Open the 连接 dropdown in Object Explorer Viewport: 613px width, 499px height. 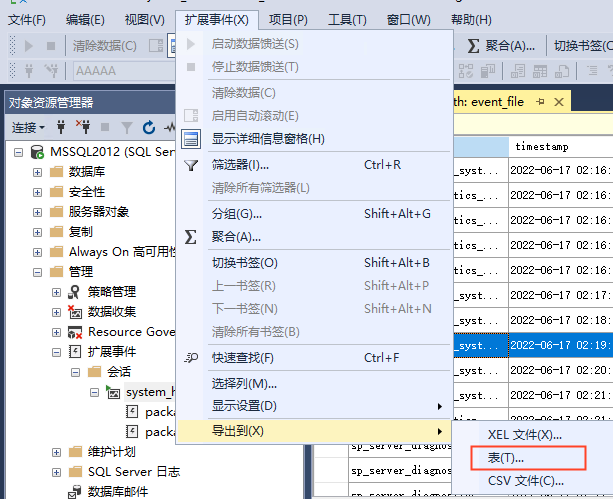click(x=28, y=127)
